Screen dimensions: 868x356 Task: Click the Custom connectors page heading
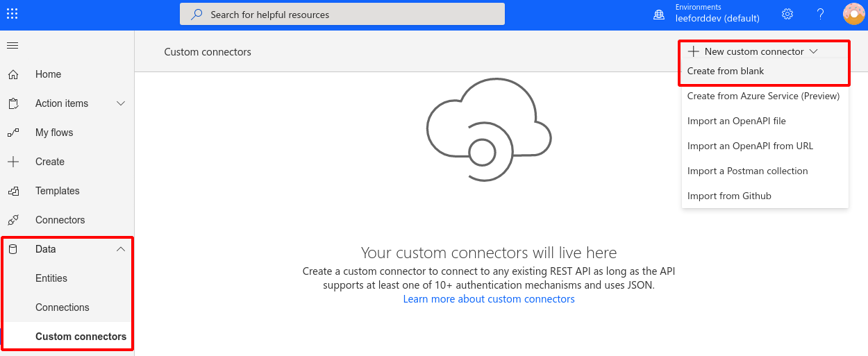208,52
